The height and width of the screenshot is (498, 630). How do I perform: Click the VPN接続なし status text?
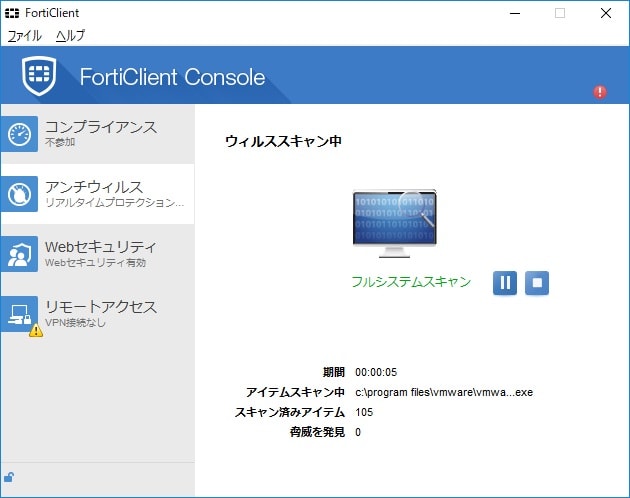75,322
